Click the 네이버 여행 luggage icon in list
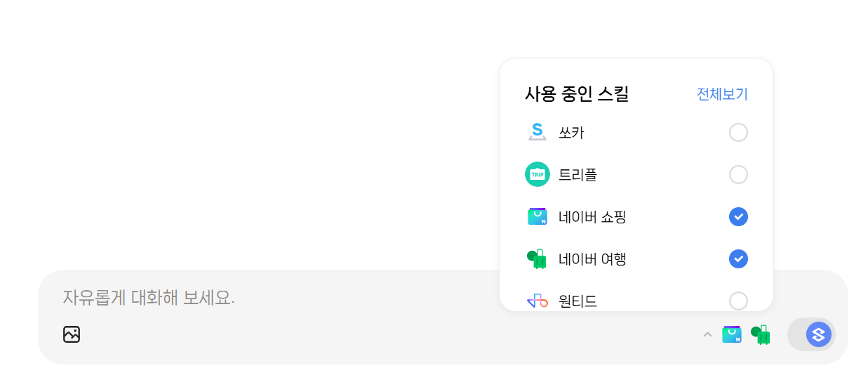 537,259
